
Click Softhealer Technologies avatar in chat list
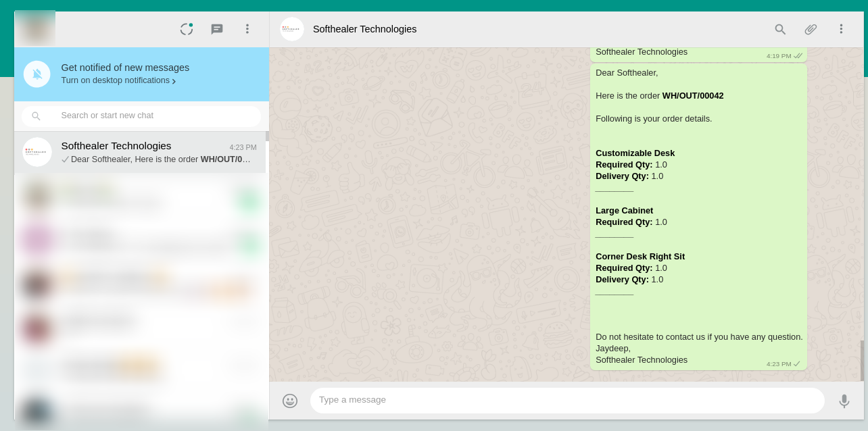(x=37, y=152)
